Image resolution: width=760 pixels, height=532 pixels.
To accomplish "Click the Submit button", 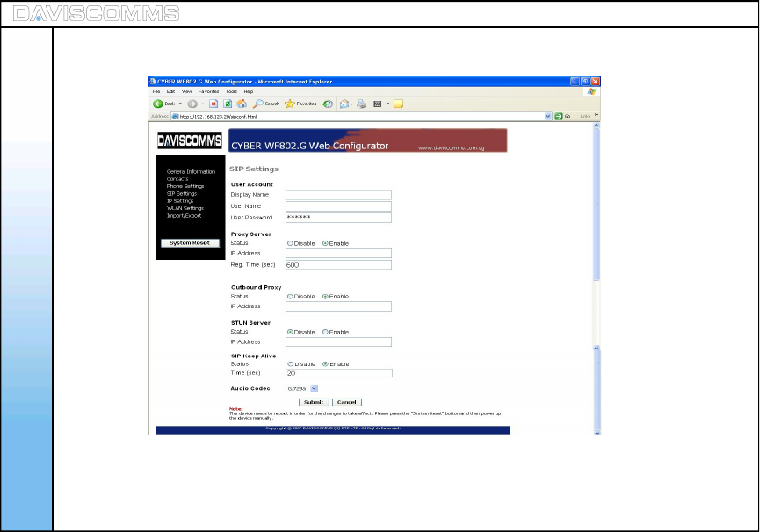I will [314, 402].
